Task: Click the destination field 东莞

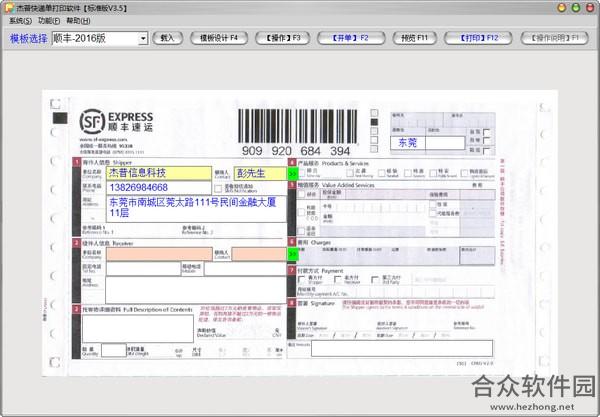Action: pyautogui.click(x=408, y=143)
